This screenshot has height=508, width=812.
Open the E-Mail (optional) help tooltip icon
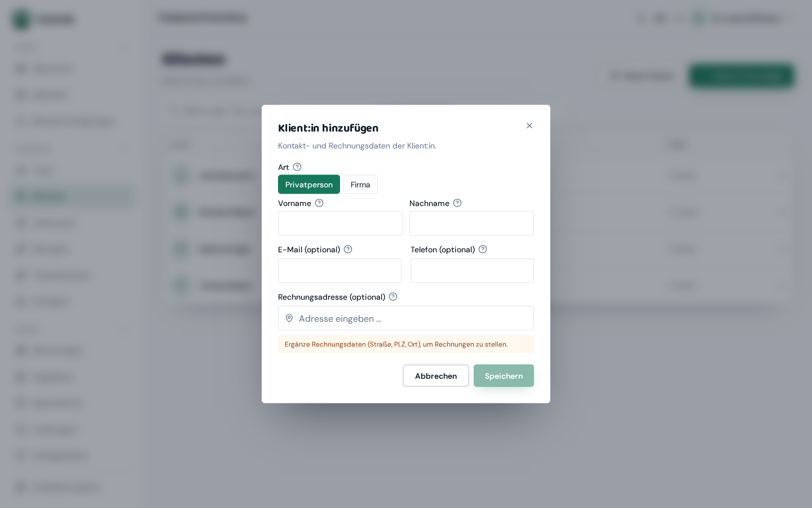348,249
